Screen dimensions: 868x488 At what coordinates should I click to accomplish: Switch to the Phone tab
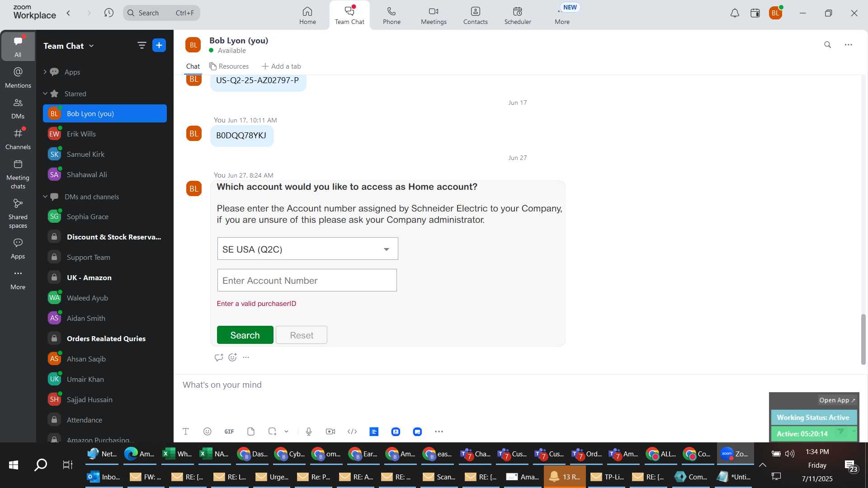[x=392, y=15]
